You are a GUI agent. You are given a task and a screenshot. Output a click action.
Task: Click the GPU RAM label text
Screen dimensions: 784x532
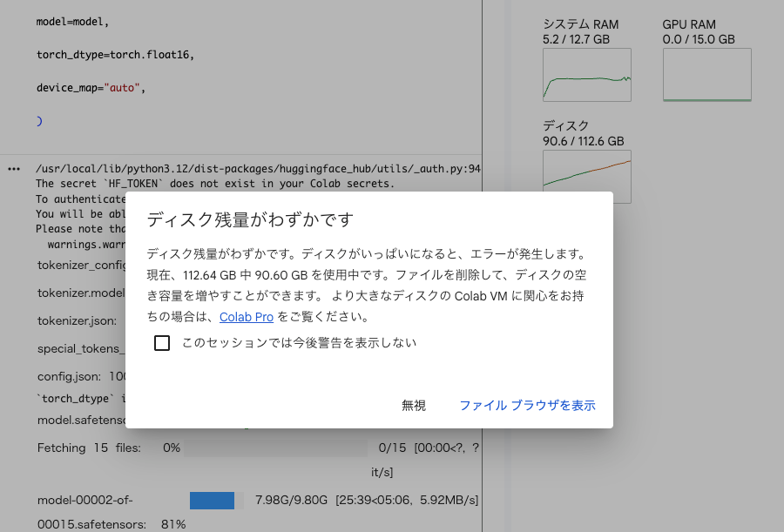(689, 24)
